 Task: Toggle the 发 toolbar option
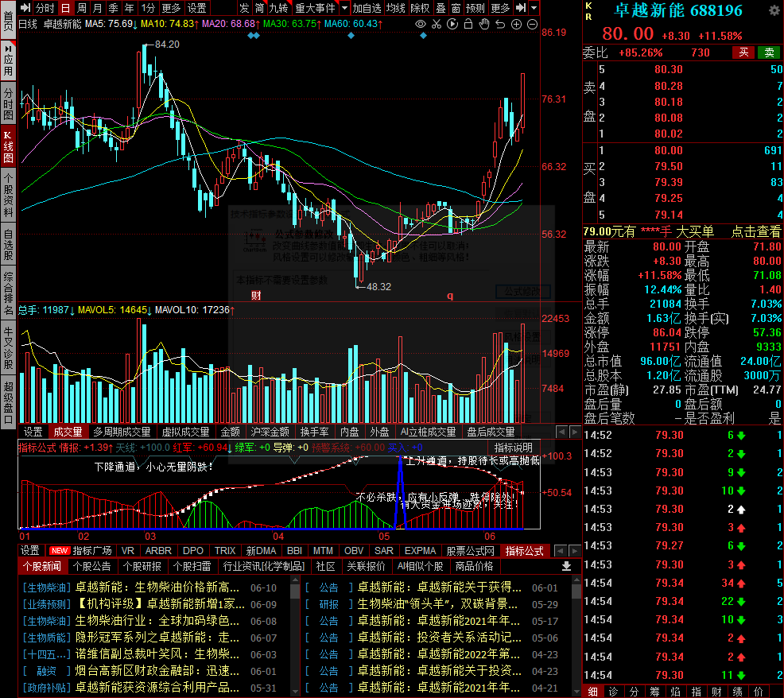(x=244, y=7)
